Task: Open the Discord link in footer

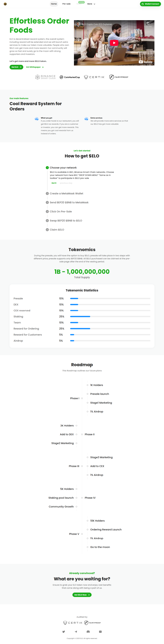Action: (x=88, y=632)
